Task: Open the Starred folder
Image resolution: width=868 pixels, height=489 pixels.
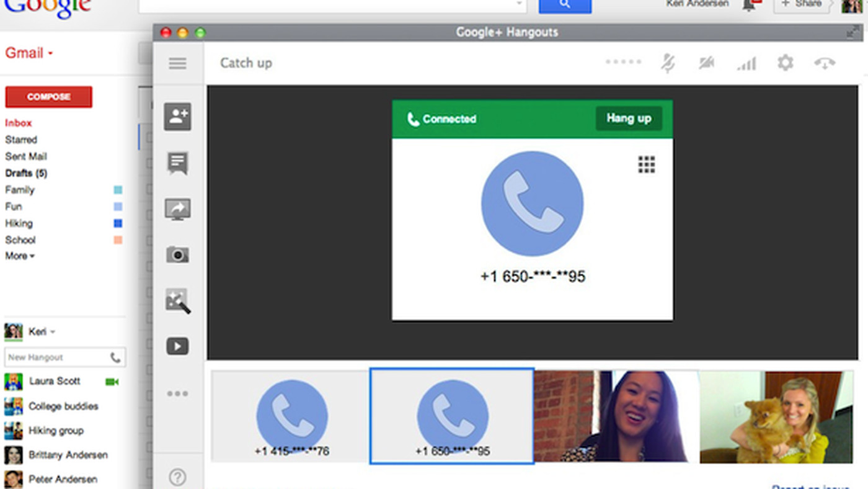Action: click(21, 140)
